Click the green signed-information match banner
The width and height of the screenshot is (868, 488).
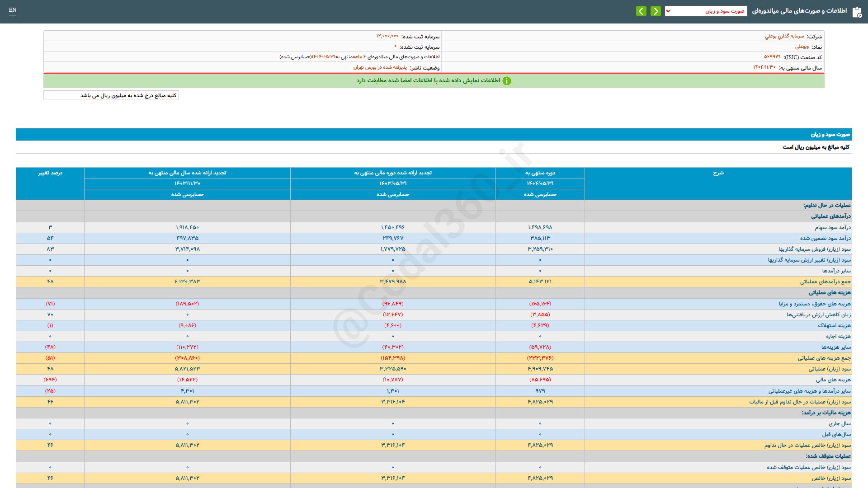pyautogui.click(x=434, y=81)
